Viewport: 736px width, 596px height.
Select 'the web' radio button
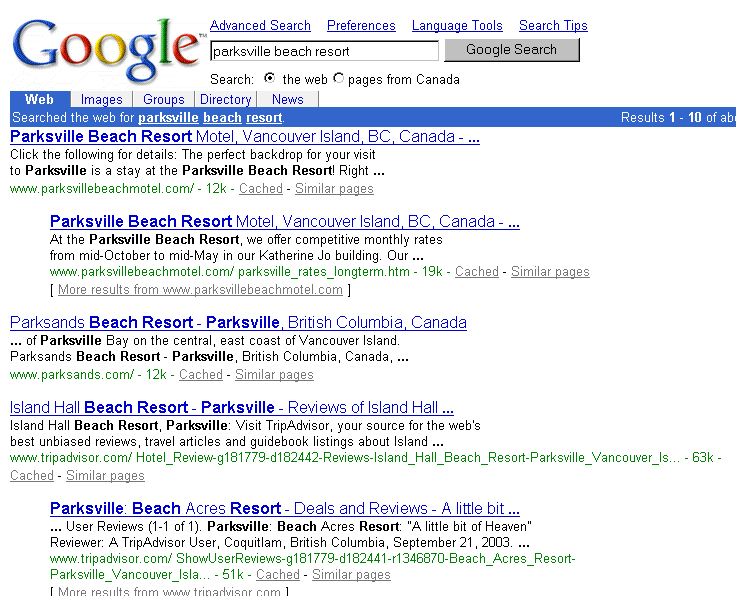pyautogui.click(x=269, y=78)
